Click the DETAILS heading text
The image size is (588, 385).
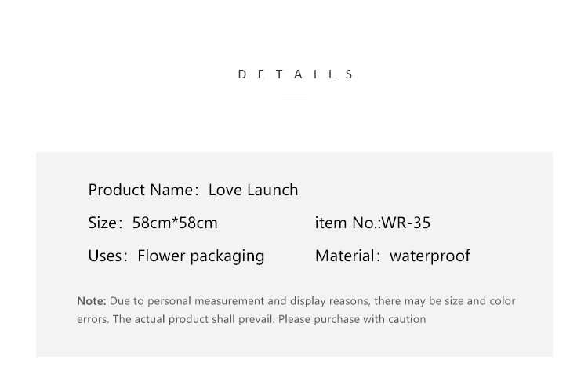click(x=296, y=74)
